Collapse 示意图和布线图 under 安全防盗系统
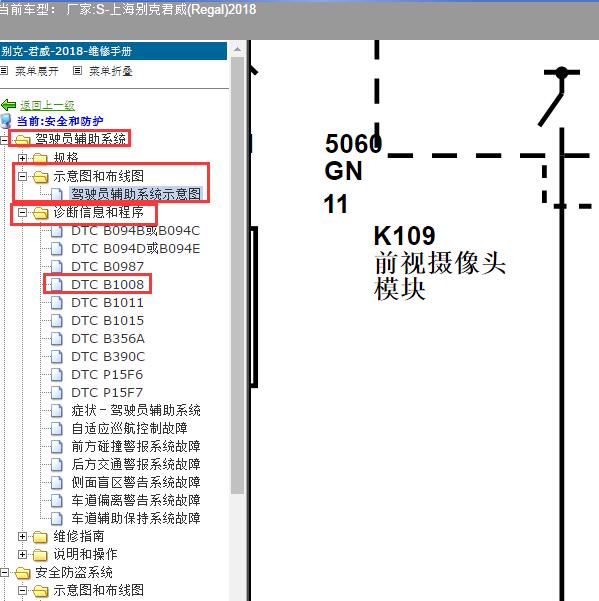 [x=22, y=591]
